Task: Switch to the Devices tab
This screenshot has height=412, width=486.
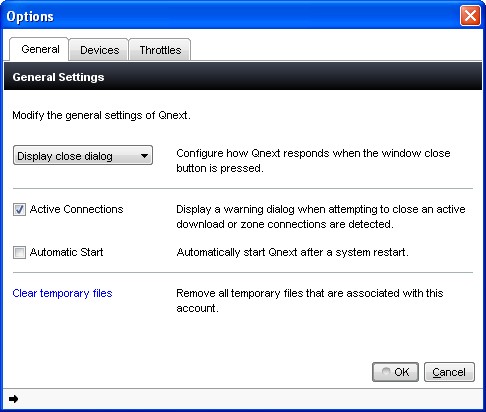Action: tap(99, 50)
